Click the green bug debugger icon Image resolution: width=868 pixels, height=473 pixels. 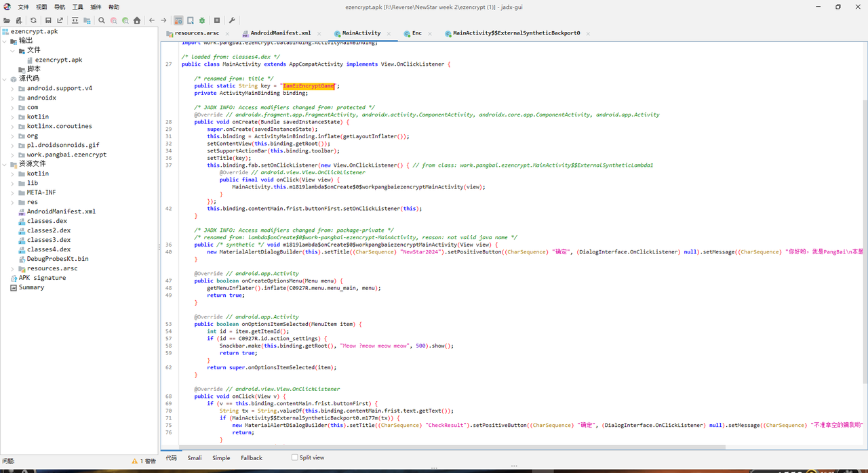pos(202,20)
